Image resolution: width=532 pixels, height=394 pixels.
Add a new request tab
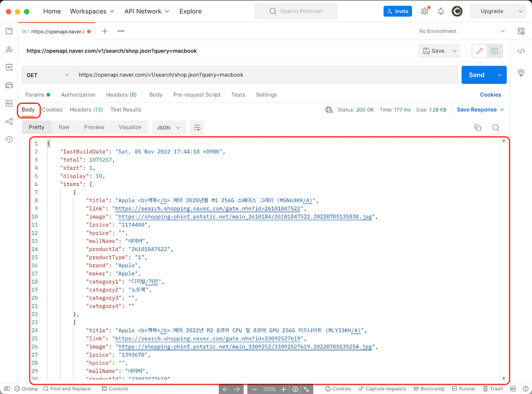coord(104,31)
